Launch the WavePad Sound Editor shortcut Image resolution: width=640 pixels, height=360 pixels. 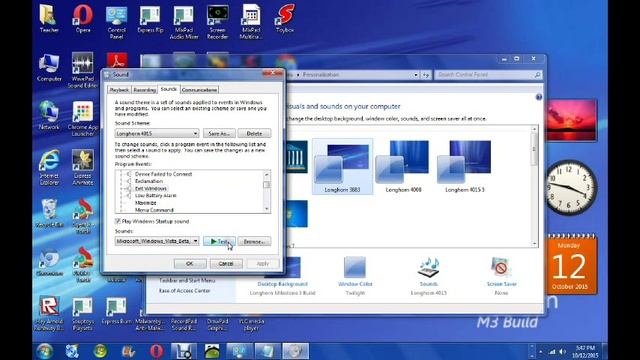(82, 70)
